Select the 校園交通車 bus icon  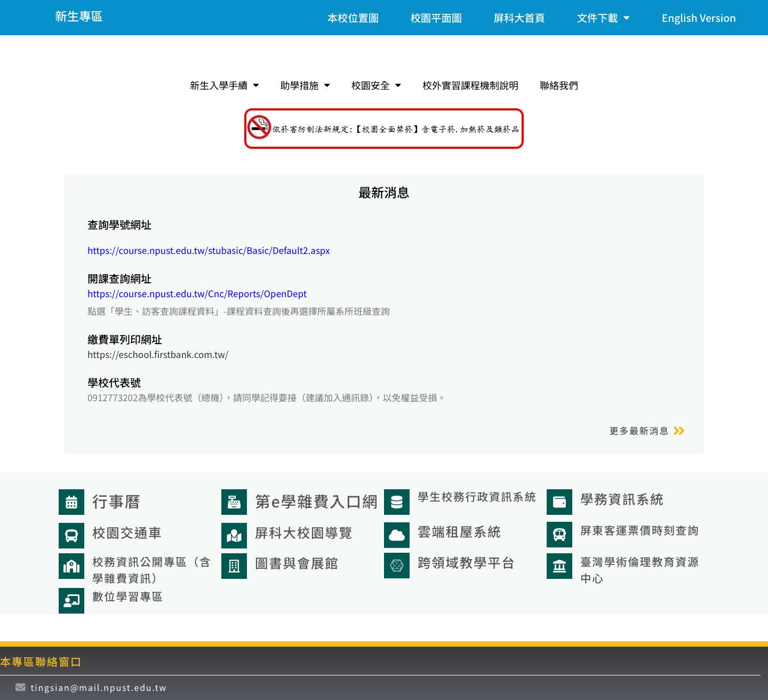tap(71, 535)
